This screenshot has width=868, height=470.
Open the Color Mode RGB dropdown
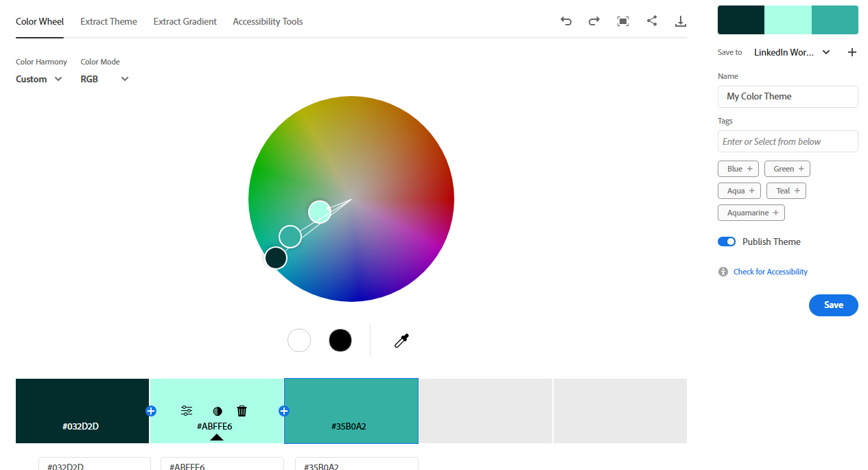click(104, 79)
